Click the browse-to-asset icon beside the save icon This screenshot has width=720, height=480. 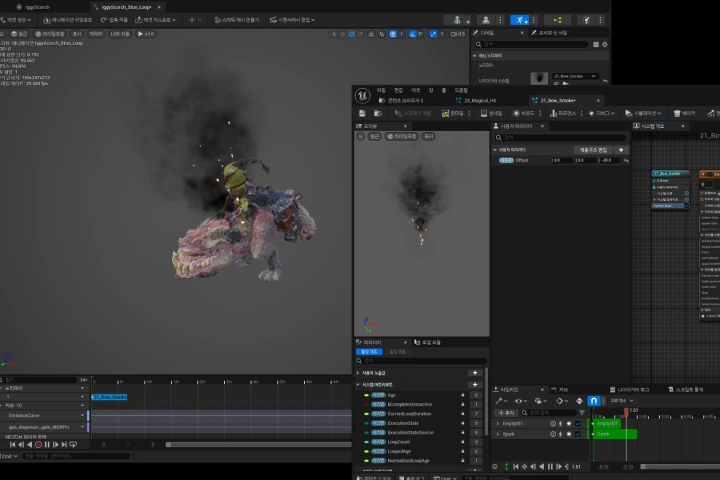coord(377,113)
